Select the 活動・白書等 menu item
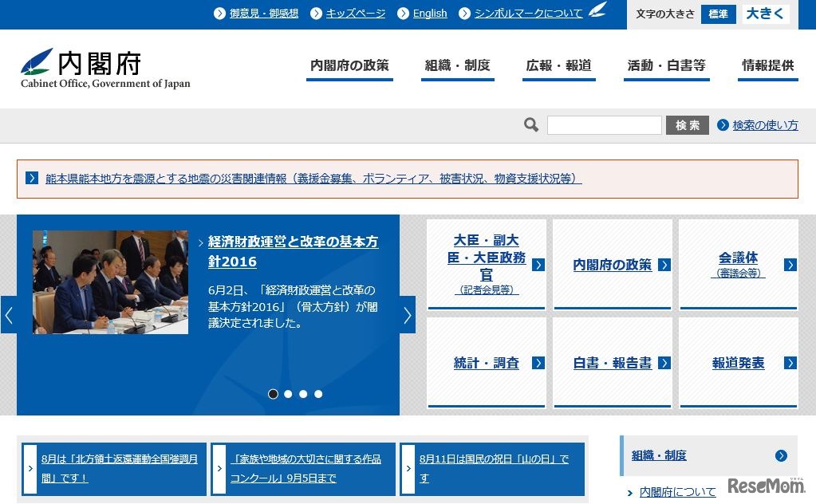This screenshot has width=816, height=504. [666, 67]
